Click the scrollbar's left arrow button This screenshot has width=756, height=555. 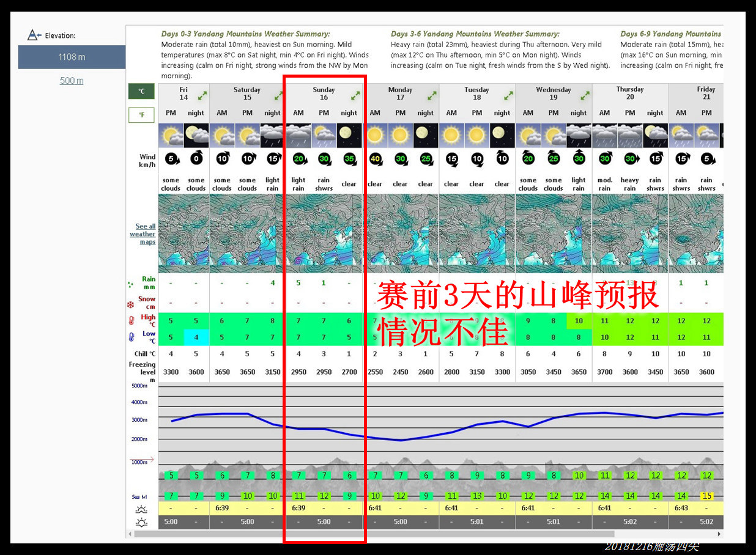tap(130, 534)
